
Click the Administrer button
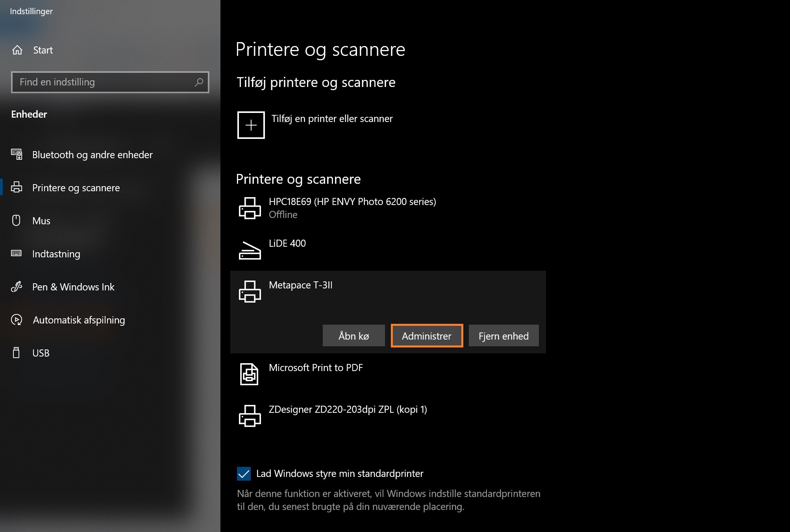point(427,336)
